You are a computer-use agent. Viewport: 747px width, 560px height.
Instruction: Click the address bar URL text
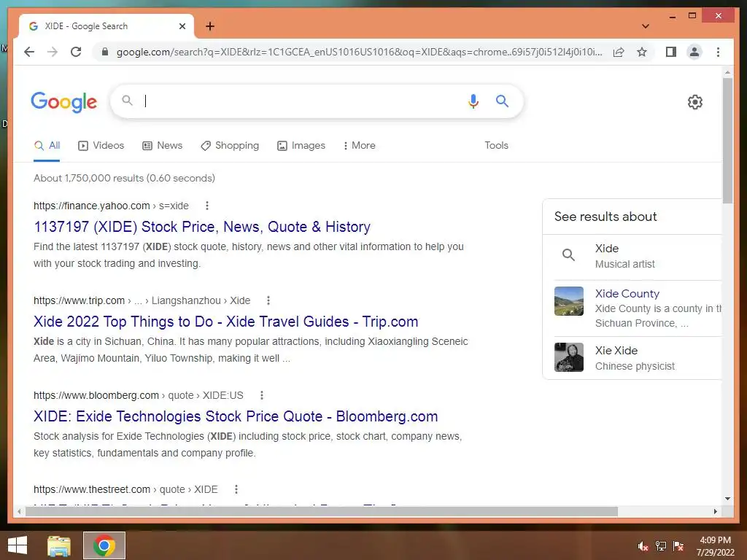(359, 52)
